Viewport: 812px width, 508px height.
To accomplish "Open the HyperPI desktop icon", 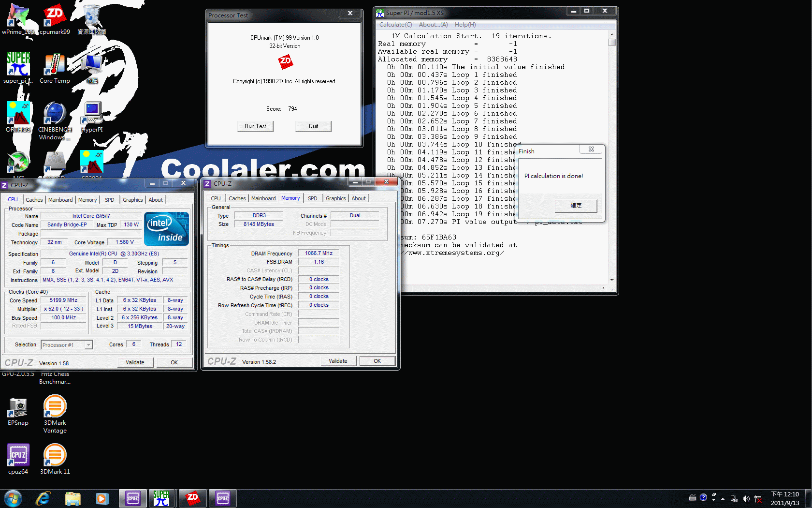I will pyautogui.click(x=92, y=117).
